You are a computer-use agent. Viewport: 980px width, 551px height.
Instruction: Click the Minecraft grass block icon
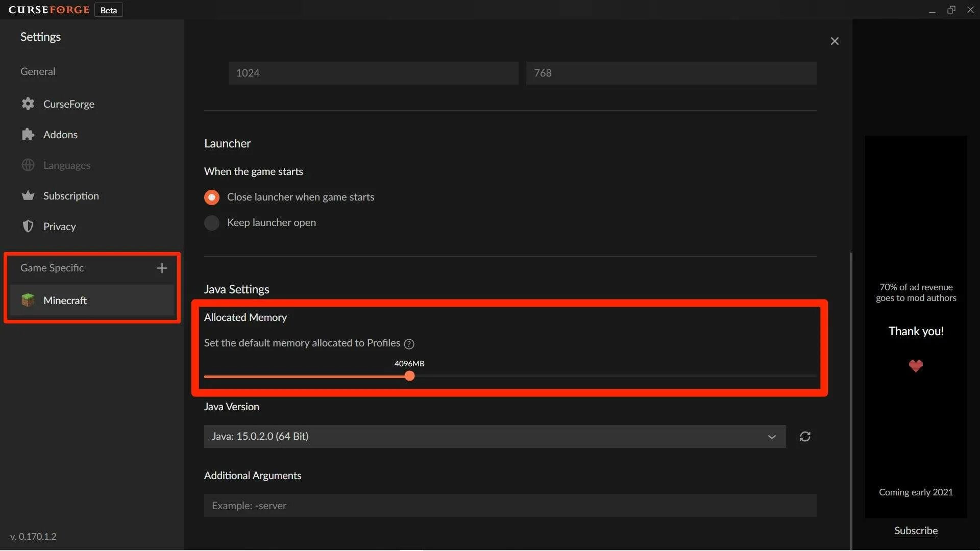click(x=28, y=300)
